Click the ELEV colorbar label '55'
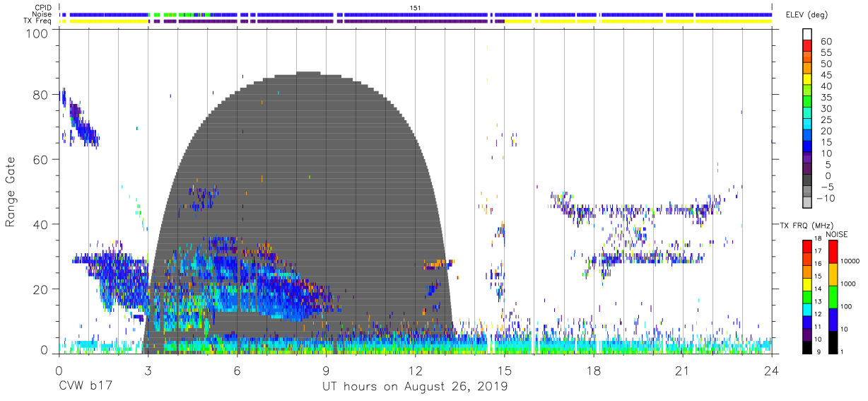868x401 pixels. pos(825,53)
